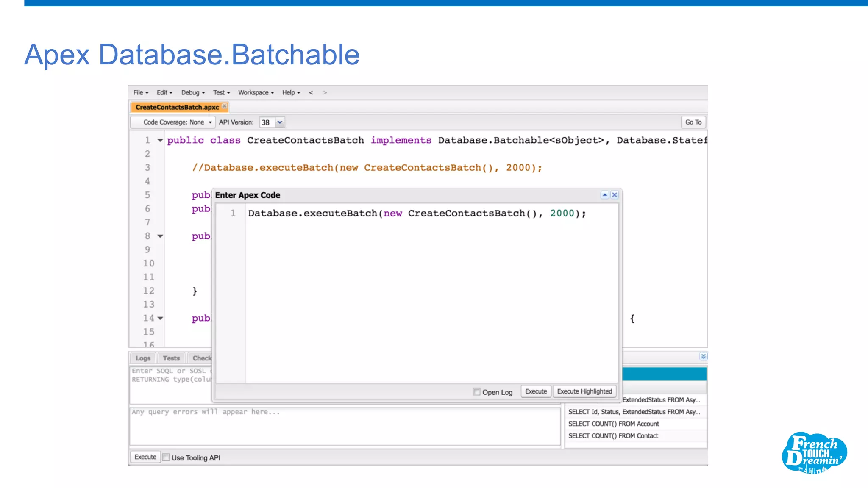Collapse the Enter Apex Code dialog
The width and height of the screenshot is (868, 488).
(x=605, y=195)
